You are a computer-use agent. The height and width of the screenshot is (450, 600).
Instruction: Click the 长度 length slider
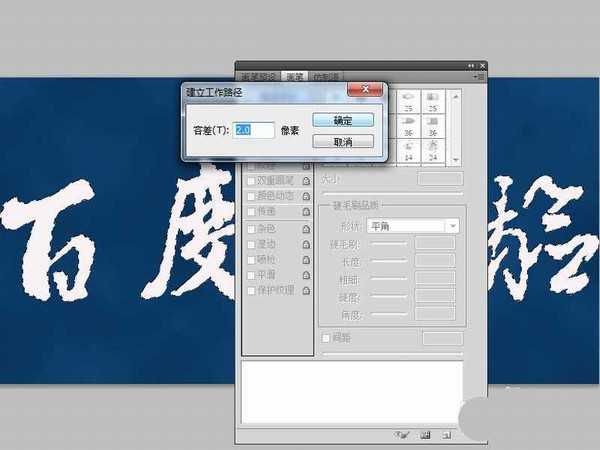coord(389,261)
